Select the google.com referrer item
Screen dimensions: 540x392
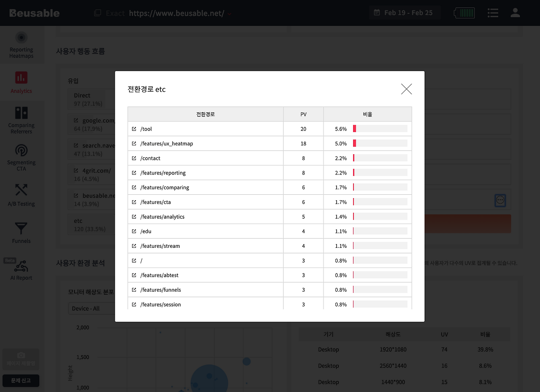pyautogui.click(x=92, y=124)
